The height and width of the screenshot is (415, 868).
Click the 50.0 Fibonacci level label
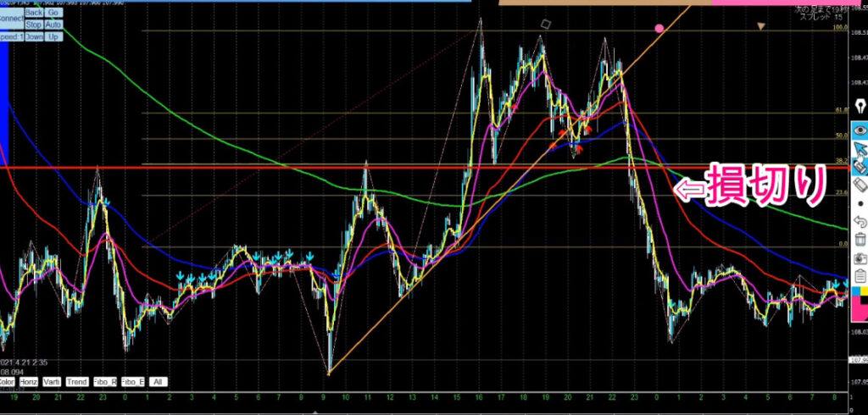[x=842, y=135]
